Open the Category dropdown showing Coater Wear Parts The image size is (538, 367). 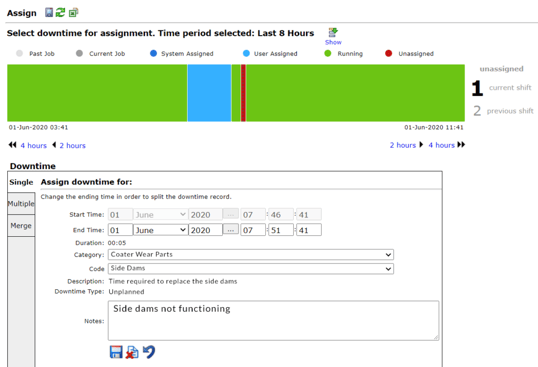coord(251,254)
